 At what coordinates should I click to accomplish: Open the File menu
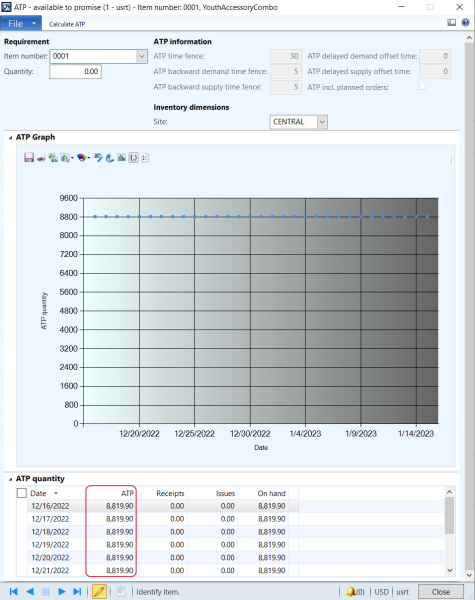[21, 24]
